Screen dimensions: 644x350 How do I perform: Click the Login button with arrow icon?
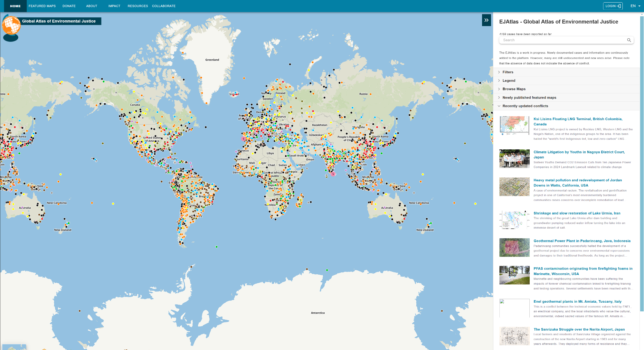[612, 6]
